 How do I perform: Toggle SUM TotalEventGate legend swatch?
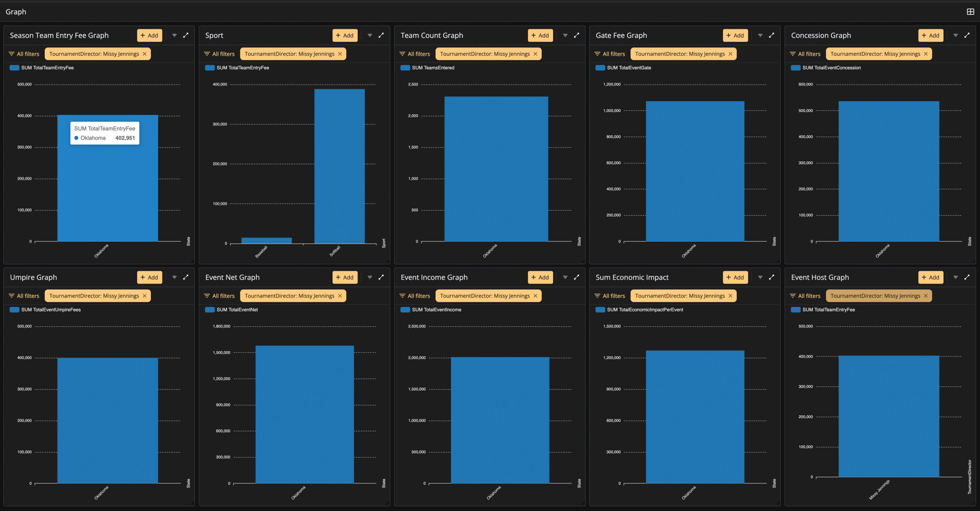point(600,68)
